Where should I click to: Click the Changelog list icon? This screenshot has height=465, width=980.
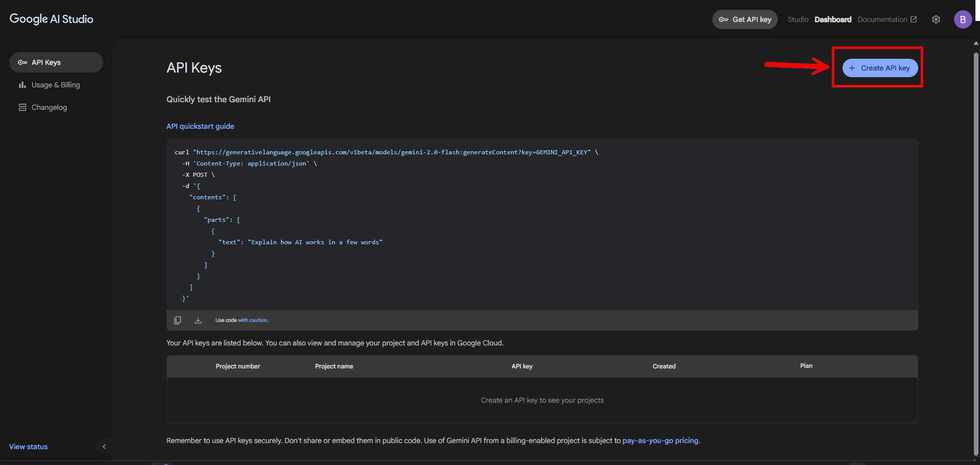[22, 107]
